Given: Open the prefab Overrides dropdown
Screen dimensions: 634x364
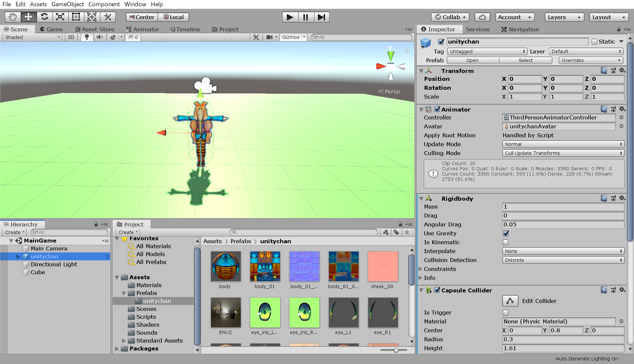Looking at the screenshot, I should tap(591, 60).
